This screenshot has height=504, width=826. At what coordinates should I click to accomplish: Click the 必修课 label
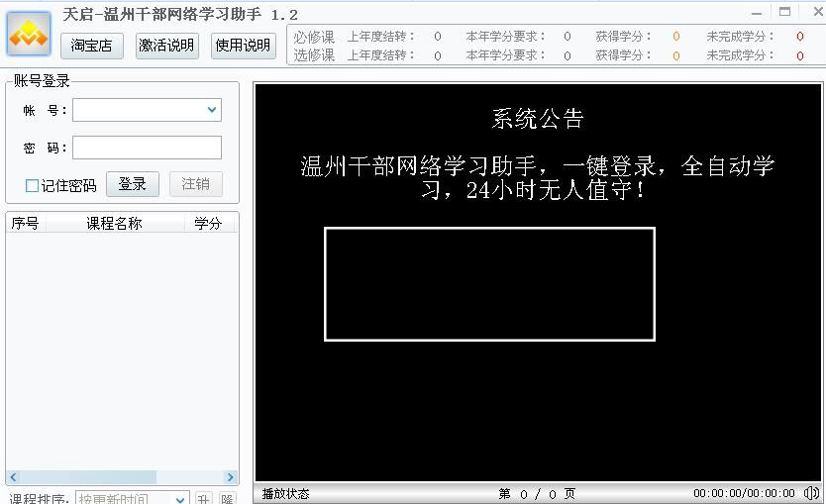314,37
